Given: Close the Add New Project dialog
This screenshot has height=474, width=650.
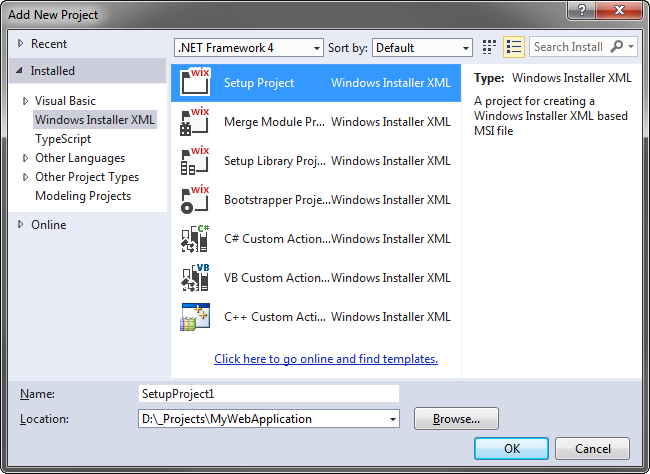Looking at the screenshot, I should pos(619,9).
